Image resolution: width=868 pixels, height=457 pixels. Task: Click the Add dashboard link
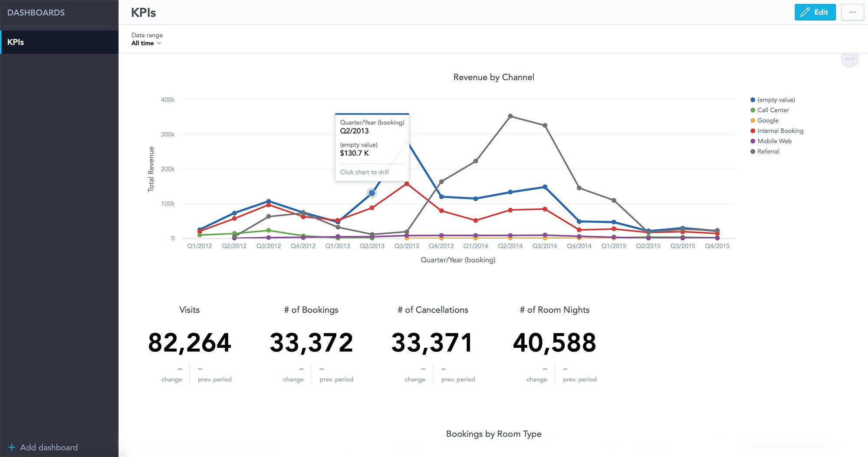click(49, 447)
